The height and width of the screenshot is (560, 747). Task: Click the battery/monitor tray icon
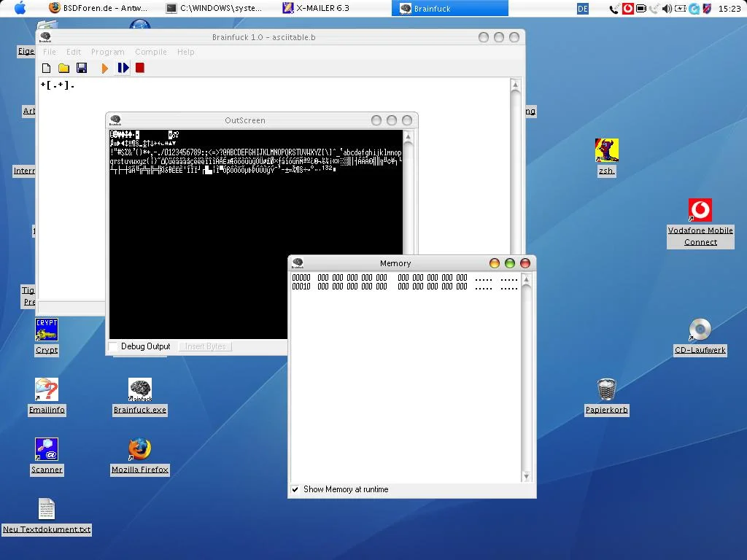641,9
